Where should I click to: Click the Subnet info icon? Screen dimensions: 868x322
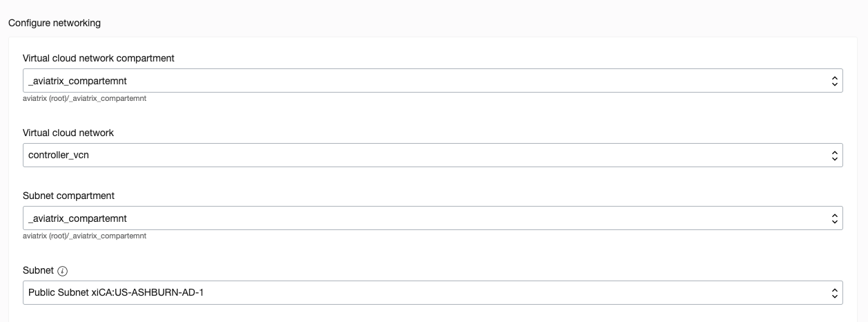pos(63,271)
